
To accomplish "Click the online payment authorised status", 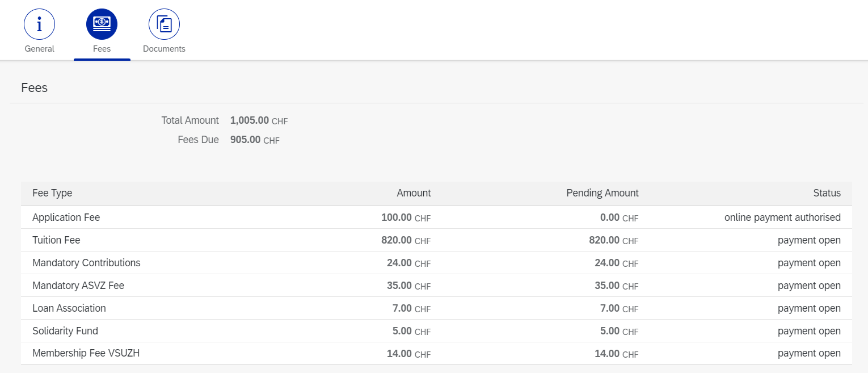I will (782, 217).
